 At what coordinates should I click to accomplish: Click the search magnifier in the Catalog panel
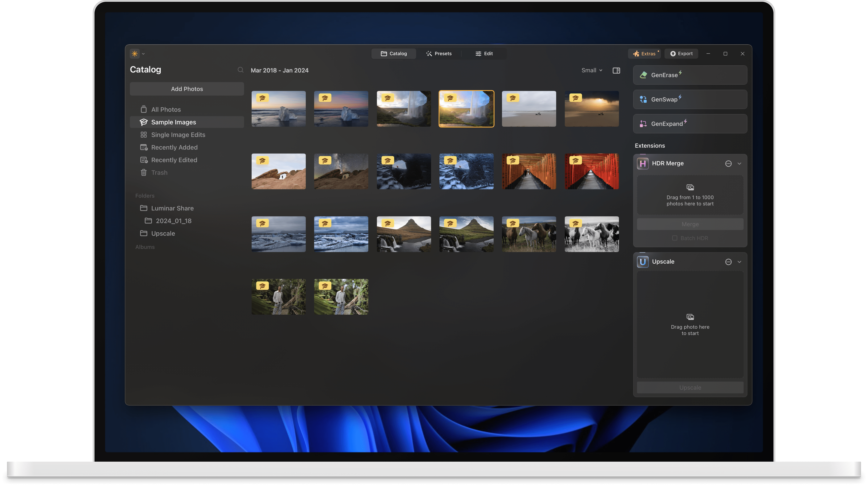coord(241,70)
